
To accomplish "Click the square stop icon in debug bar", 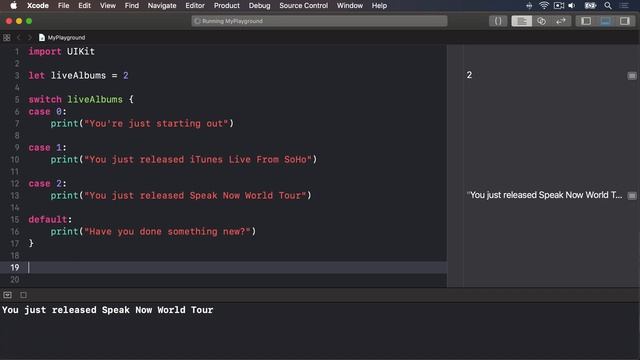I will point(23,295).
